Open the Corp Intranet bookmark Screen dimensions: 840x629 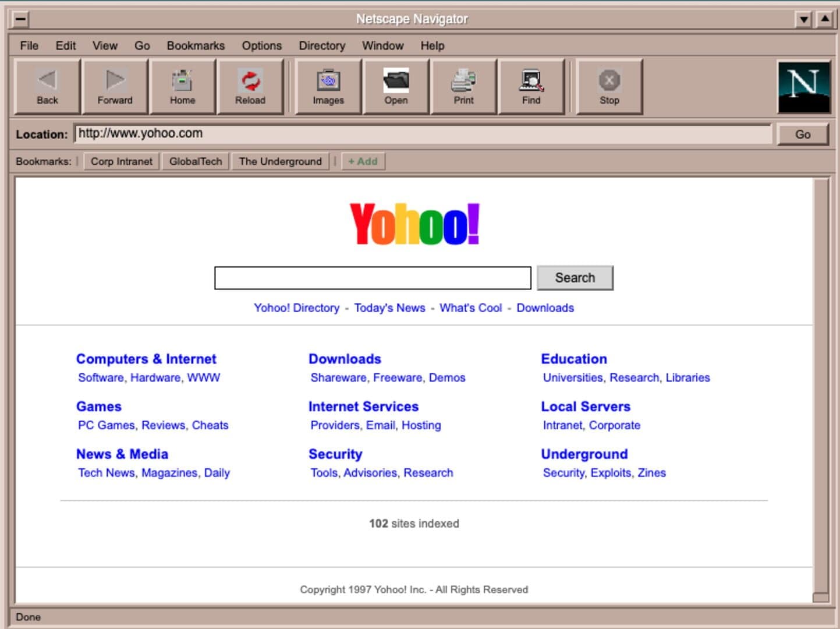[x=121, y=161]
